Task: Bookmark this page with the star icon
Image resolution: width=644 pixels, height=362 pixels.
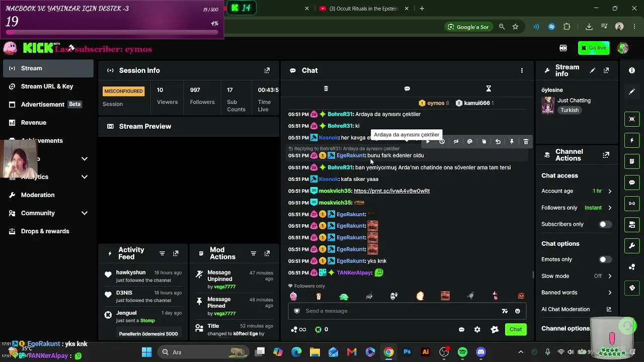Action: click(515, 27)
